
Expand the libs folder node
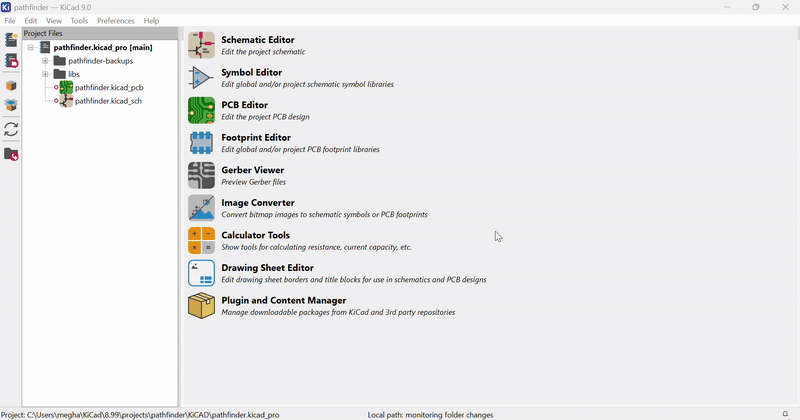tap(45, 74)
